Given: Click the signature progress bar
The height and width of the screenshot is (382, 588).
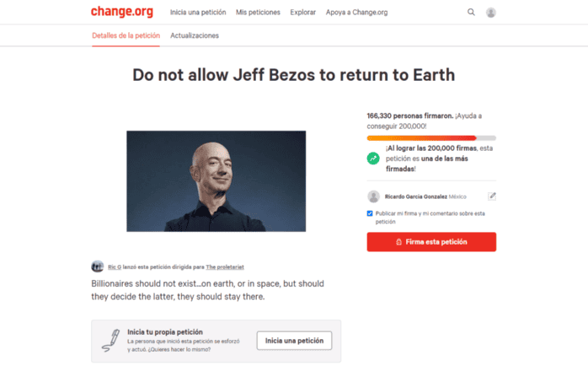Looking at the screenshot, I should 431,138.
